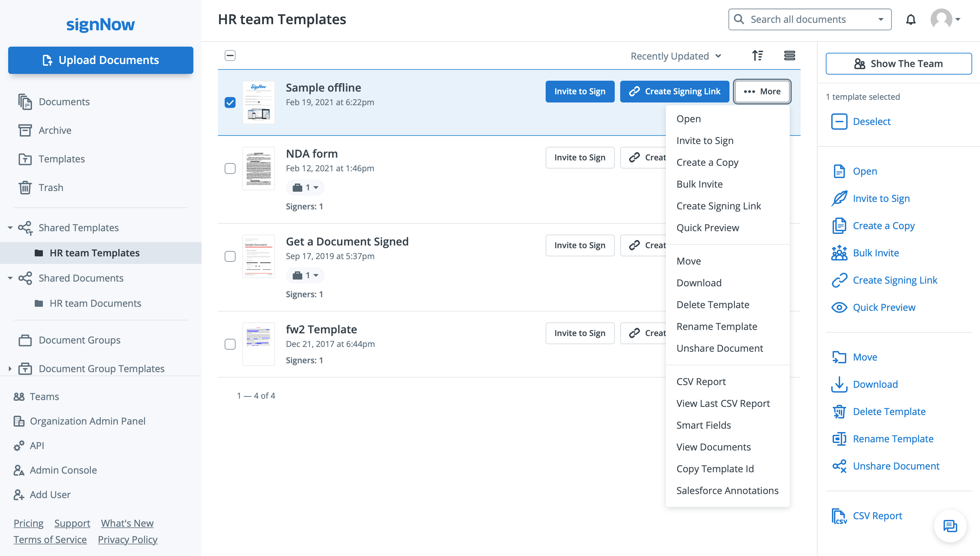Click the Upload Documents button
Viewport: 980px width, 556px height.
tap(101, 60)
